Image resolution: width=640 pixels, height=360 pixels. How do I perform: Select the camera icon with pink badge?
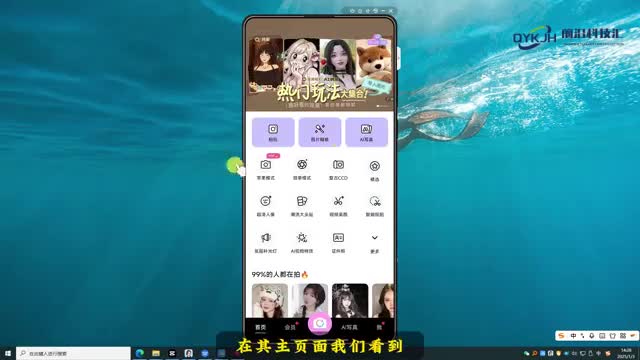click(x=266, y=165)
